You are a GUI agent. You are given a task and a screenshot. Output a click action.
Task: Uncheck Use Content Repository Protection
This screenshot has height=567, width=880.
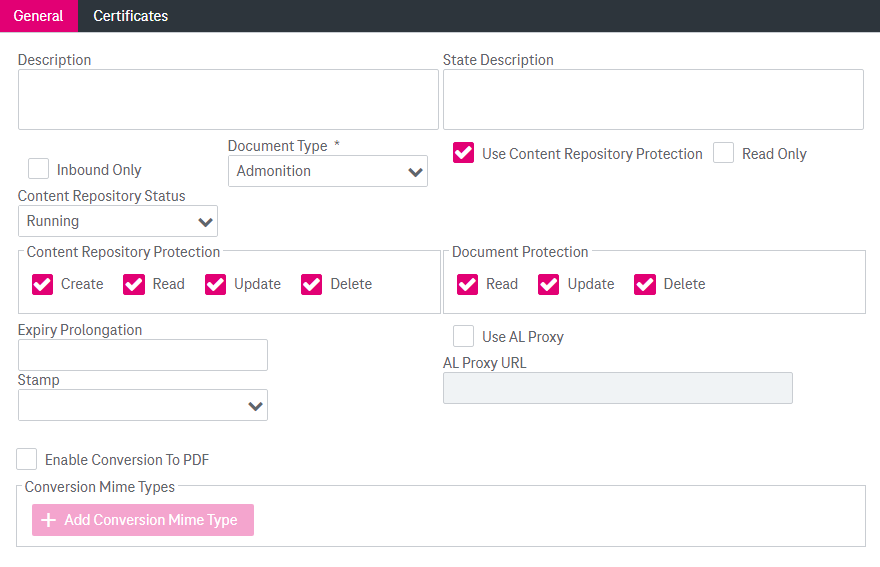[x=463, y=153]
